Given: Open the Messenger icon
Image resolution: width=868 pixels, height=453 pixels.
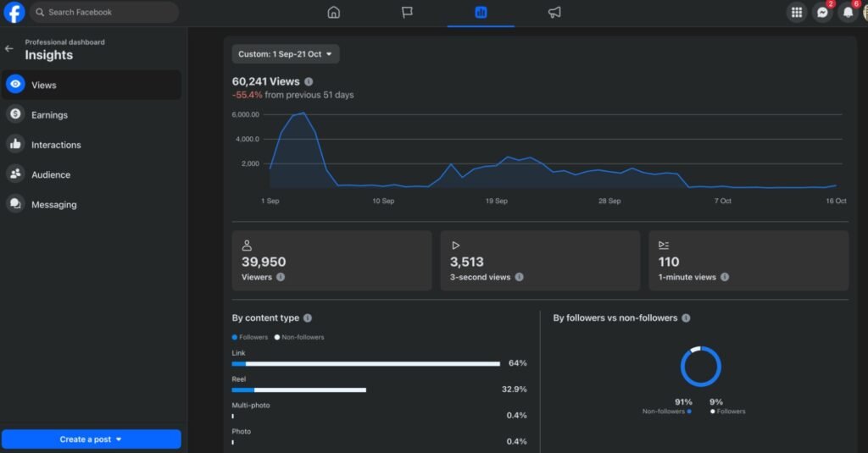Looking at the screenshot, I should click(x=821, y=13).
